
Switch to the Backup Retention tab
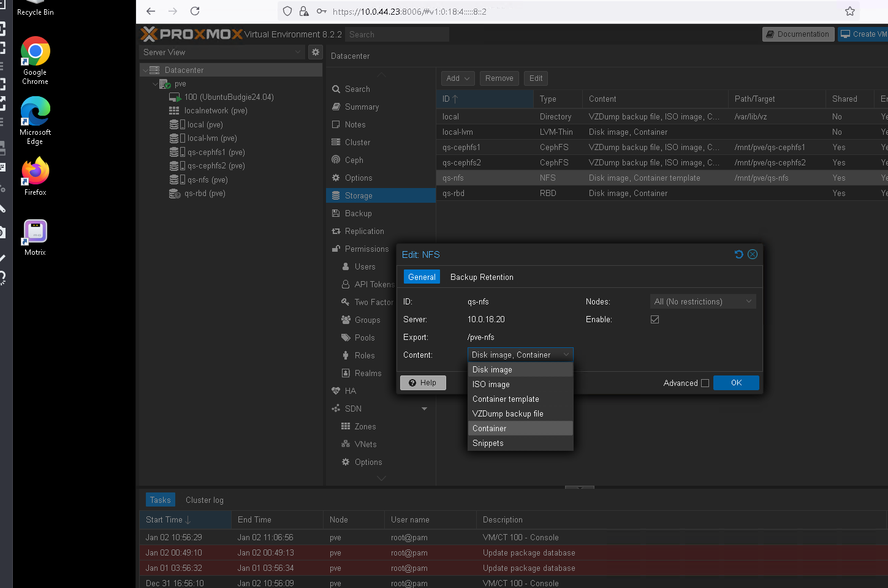482,277
